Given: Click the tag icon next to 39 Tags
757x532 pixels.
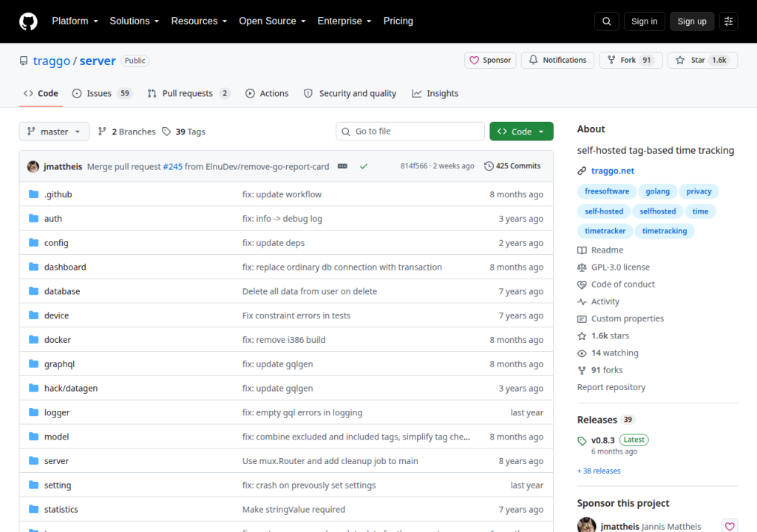Looking at the screenshot, I should point(166,132).
